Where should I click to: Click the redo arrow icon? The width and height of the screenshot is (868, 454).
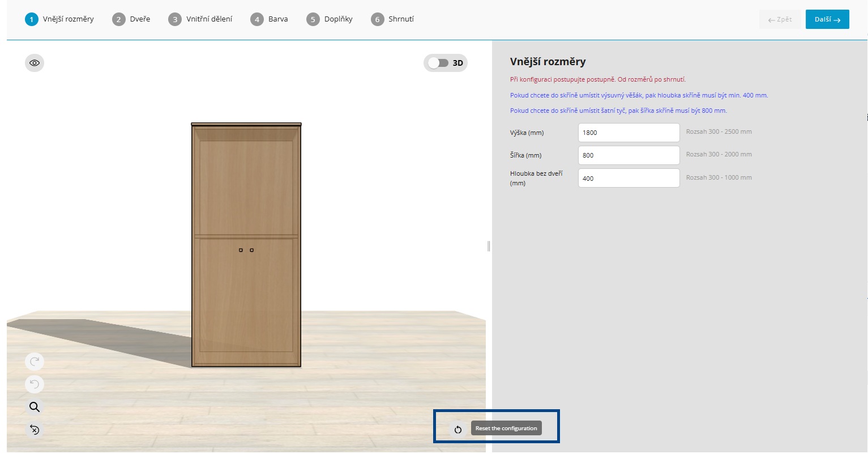(x=35, y=361)
